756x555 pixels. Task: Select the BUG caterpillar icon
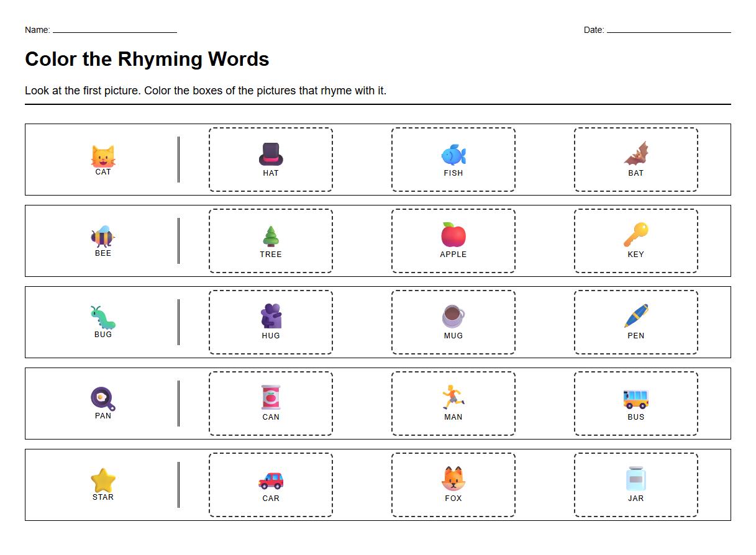pyautogui.click(x=102, y=317)
